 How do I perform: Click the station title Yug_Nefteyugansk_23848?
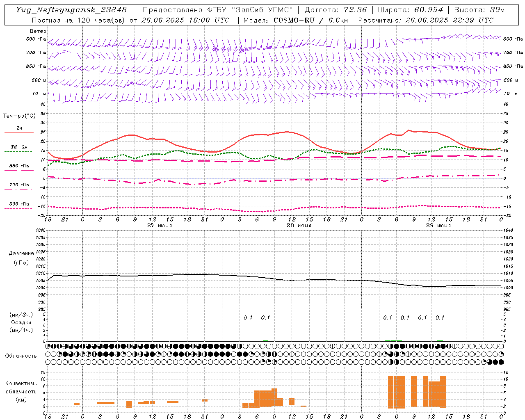[71, 10]
